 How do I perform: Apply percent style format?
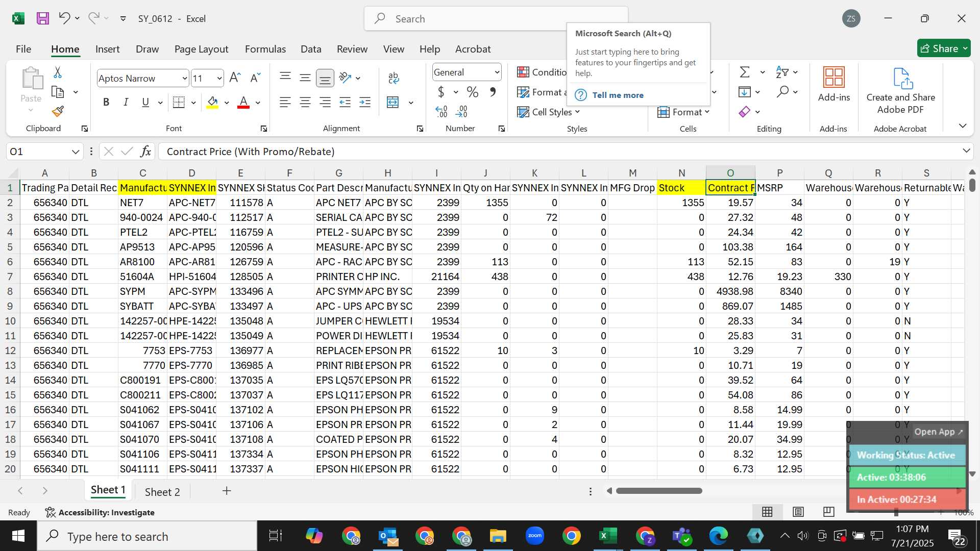(473, 92)
